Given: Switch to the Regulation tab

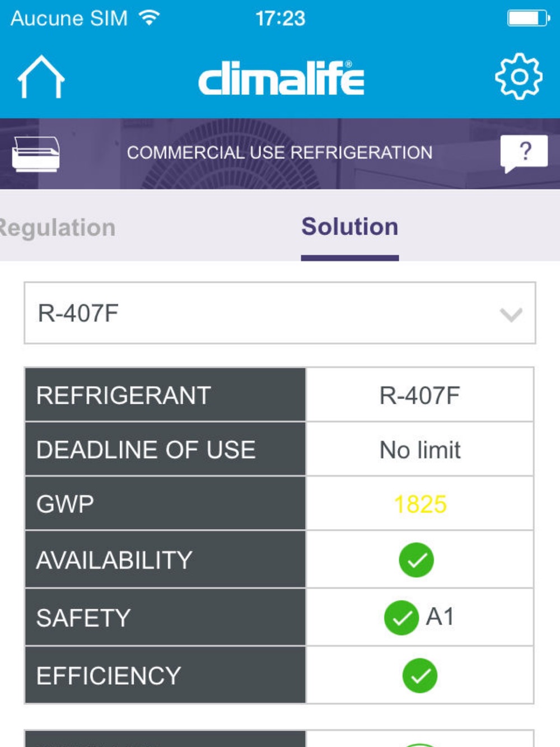Looking at the screenshot, I should point(57,228).
